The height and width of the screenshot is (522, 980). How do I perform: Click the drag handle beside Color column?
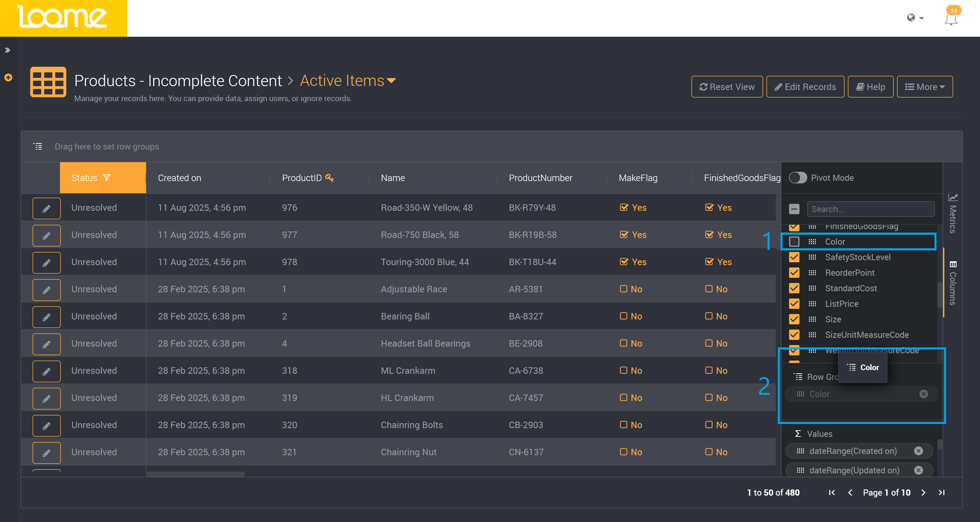(812, 242)
